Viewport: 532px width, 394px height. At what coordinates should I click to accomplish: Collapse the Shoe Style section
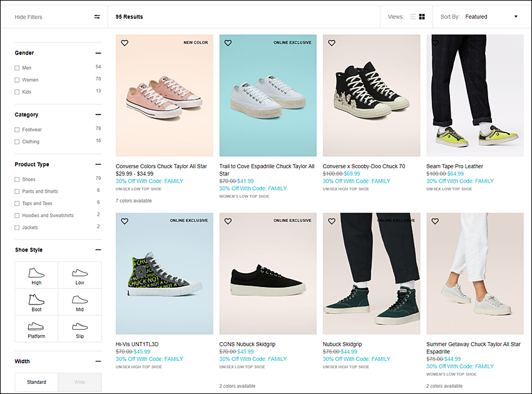pos(98,250)
